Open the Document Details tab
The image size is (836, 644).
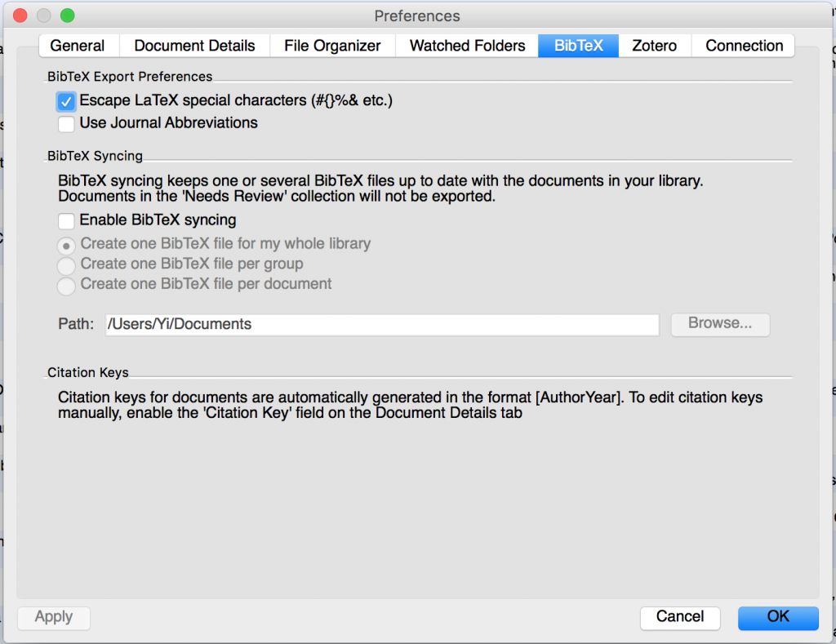coord(194,46)
